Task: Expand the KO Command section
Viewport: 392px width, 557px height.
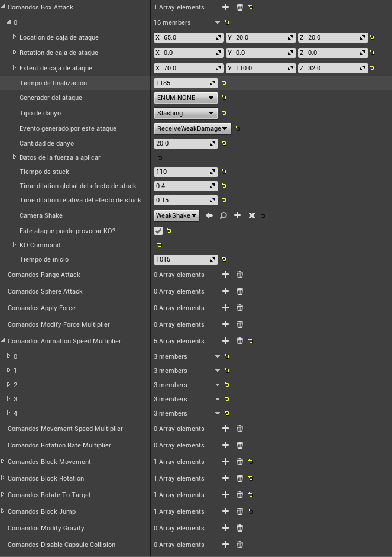Action: pos(15,245)
